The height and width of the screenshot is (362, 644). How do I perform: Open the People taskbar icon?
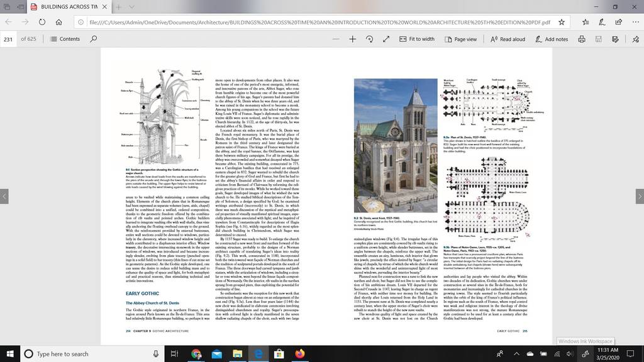(500, 354)
